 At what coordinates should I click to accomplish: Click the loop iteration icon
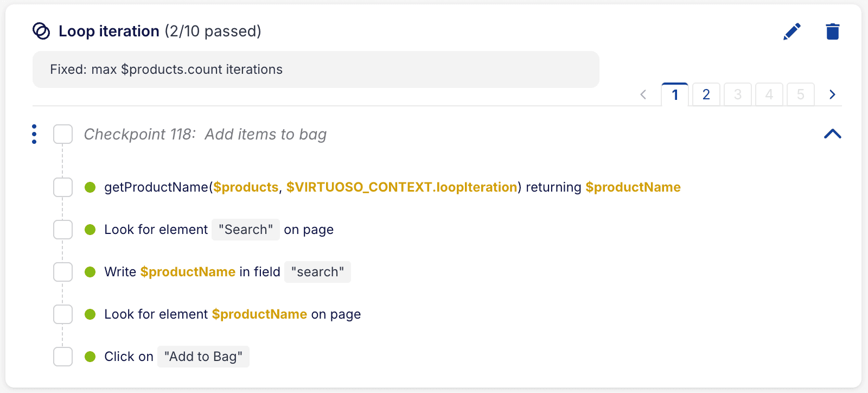point(41,31)
